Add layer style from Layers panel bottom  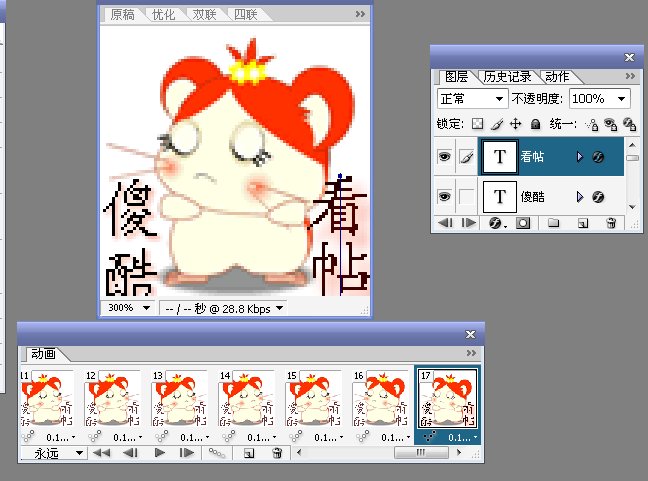[x=495, y=224]
